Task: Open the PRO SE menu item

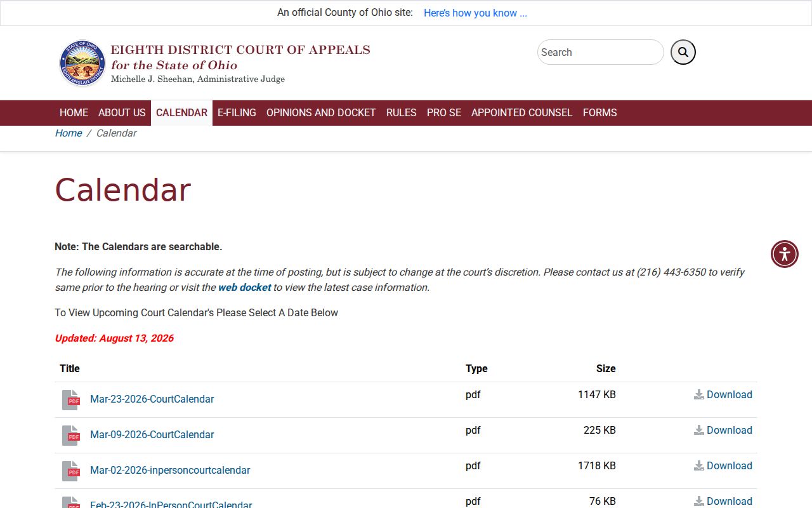Action: (x=444, y=112)
